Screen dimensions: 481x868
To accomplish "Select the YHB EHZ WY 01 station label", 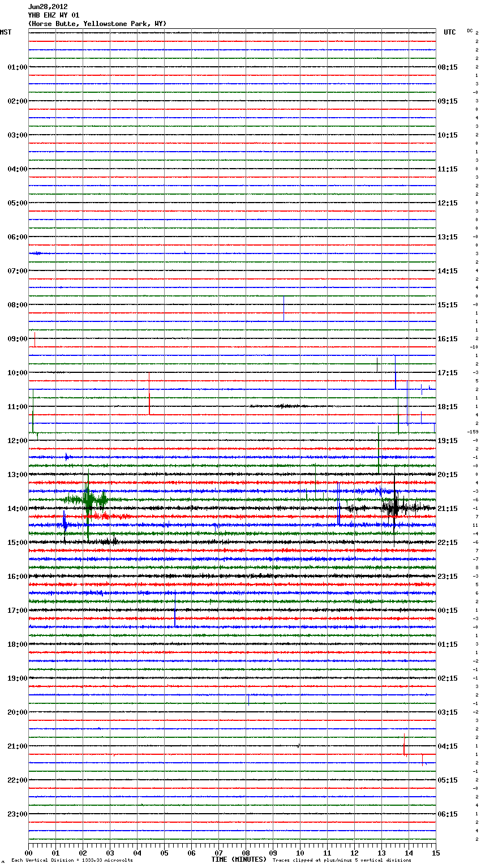I will click(54, 15).
